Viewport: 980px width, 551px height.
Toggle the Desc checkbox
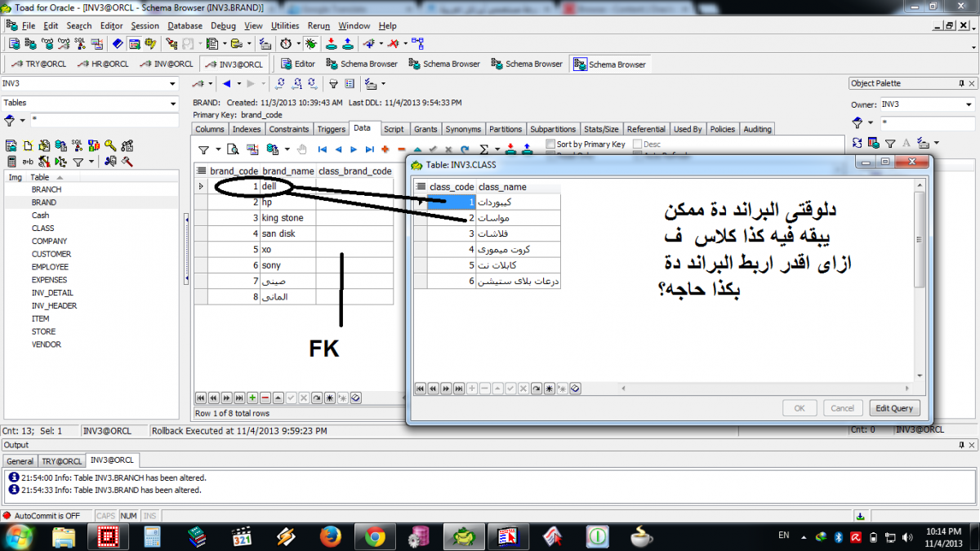pyautogui.click(x=638, y=144)
